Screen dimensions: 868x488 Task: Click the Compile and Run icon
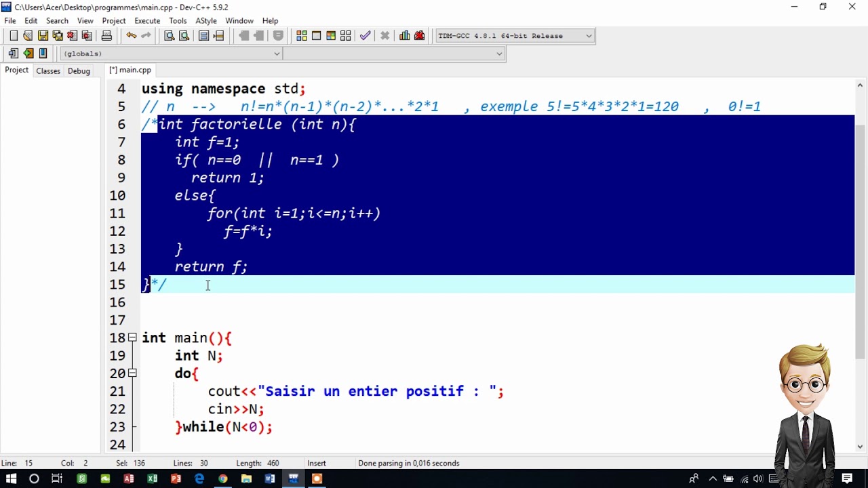[331, 36]
